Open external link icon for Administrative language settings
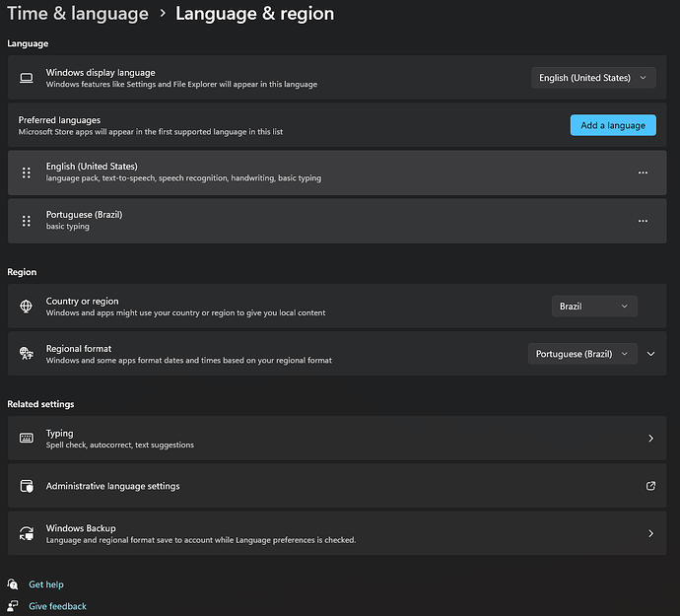The width and height of the screenshot is (680, 616). [650, 486]
